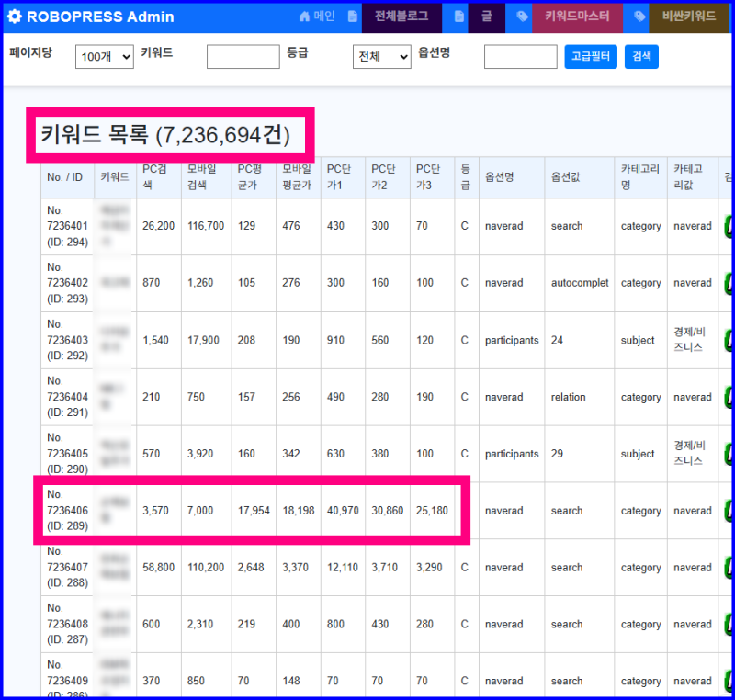Open the 등급 전체 dropdown
This screenshot has height=700, width=735.
tap(382, 57)
